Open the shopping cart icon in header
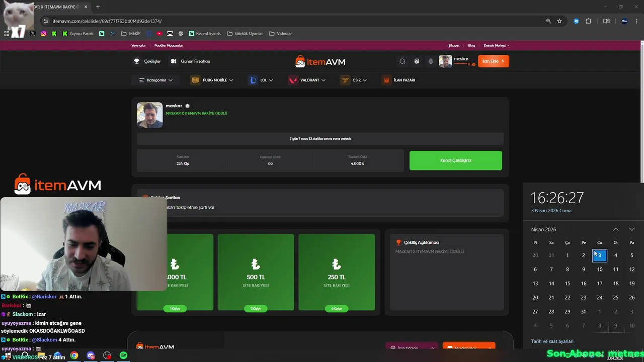The width and height of the screenshot is (644, 362). tap(417, 61)
